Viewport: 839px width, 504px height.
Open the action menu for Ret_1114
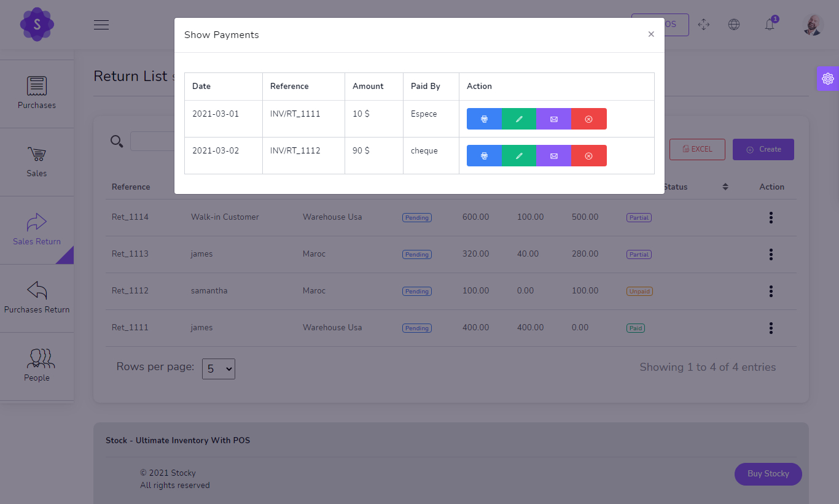(x=771, y=217)
